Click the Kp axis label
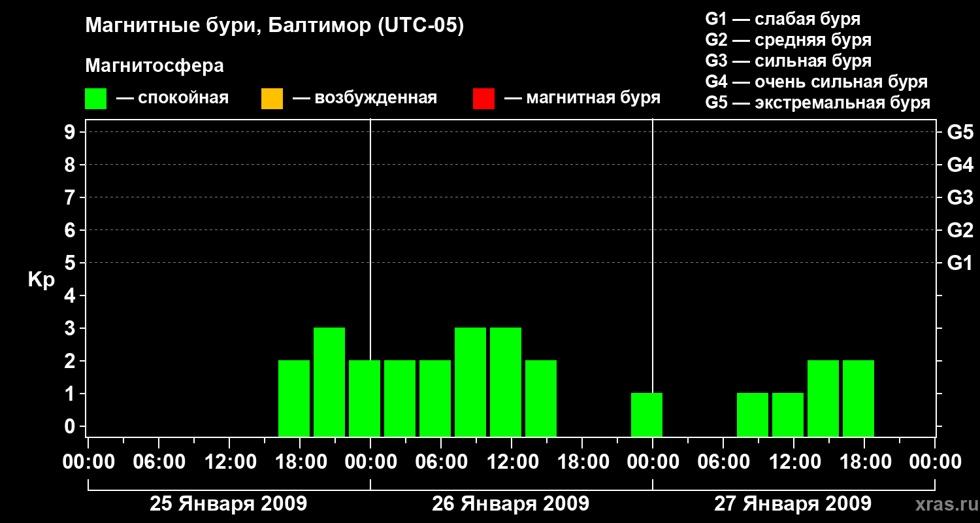The image size is (980, 523). pos(41,280)
